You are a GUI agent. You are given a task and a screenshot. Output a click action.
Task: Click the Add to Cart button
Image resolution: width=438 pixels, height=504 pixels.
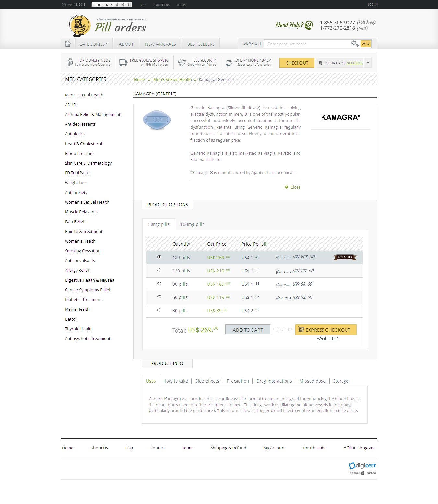[x=248, y=330]
